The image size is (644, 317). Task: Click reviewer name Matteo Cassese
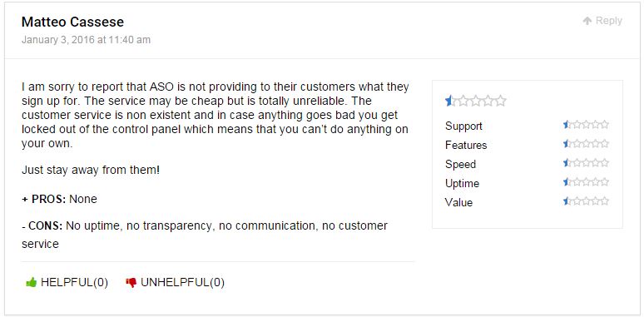[x=72, y=22]
